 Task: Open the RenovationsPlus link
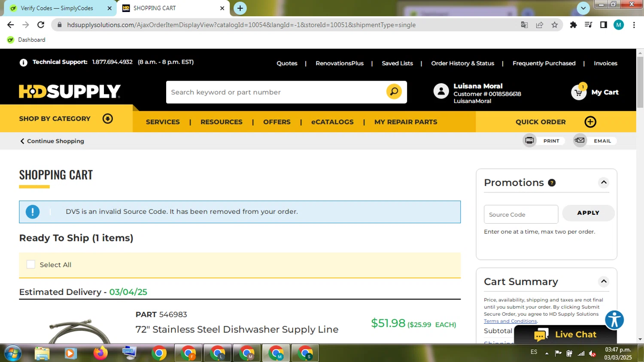[x=340, y=63]
